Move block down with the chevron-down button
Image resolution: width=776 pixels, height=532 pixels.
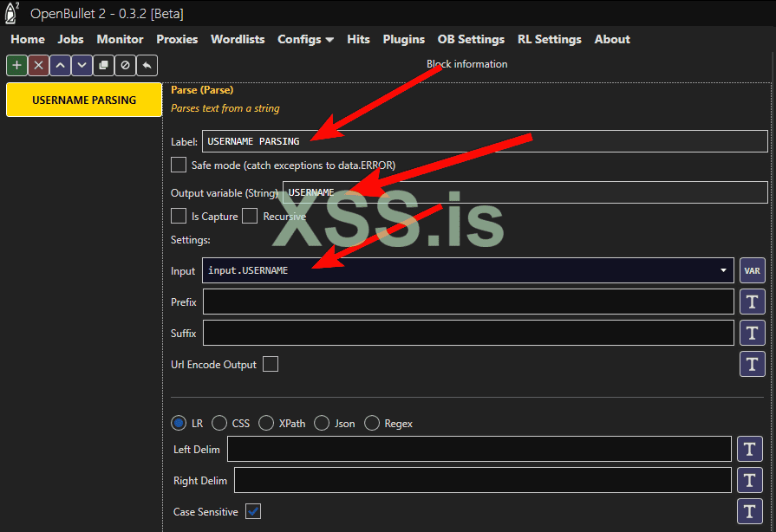82,65
